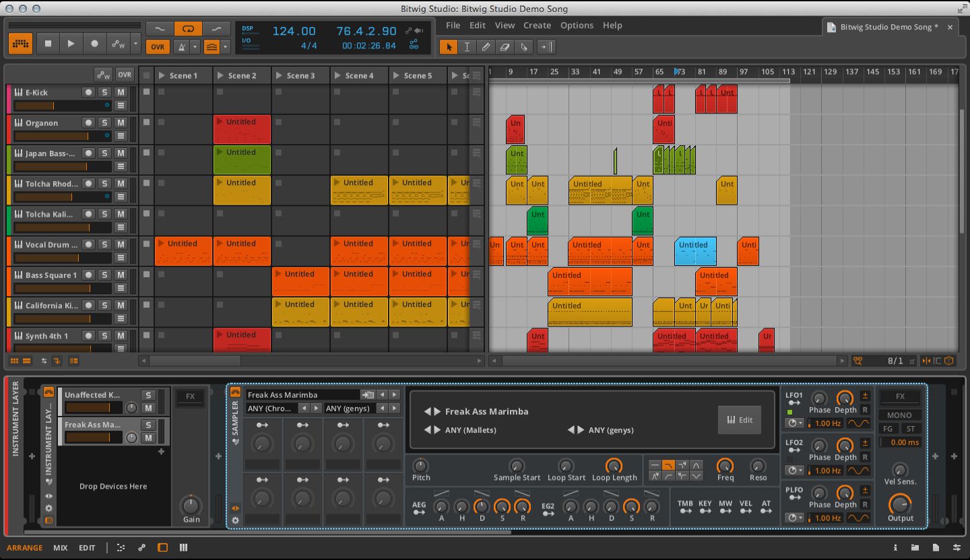
Task: Open LFO2 rate mode dropdown
Action: (x=794, y=470)
